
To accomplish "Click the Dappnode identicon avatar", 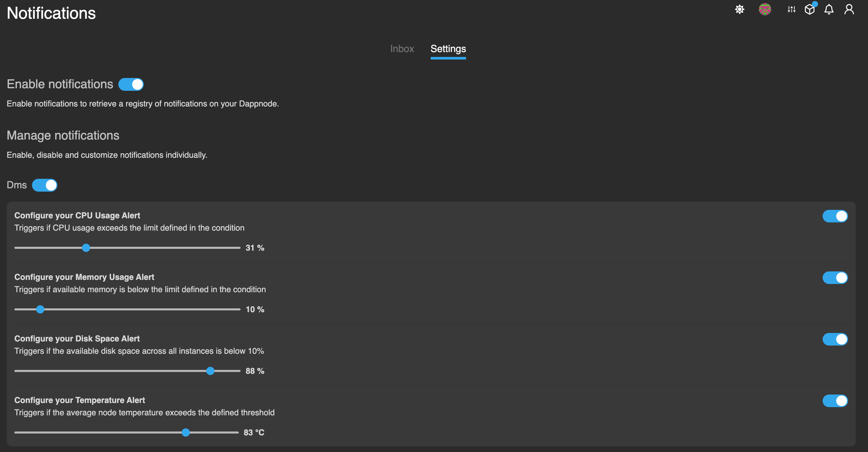I will tap(765, 9).
